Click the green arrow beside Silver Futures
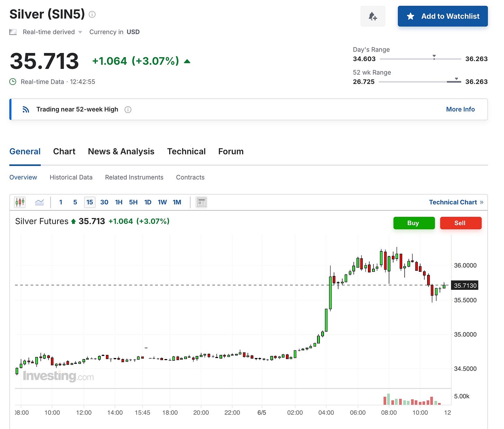This screenshot has width=504, height=429. (x=73, y=222)
